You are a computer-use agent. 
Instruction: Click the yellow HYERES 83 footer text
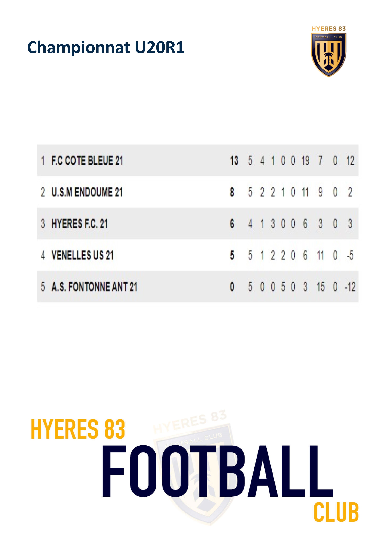click(78, 429)
